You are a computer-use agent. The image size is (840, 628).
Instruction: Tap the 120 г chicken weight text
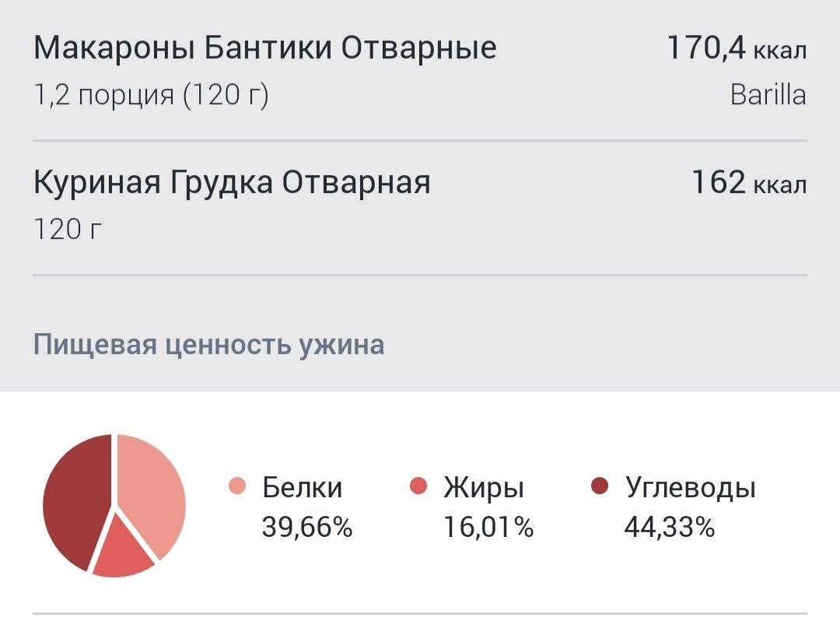click(x=68, y=230)
